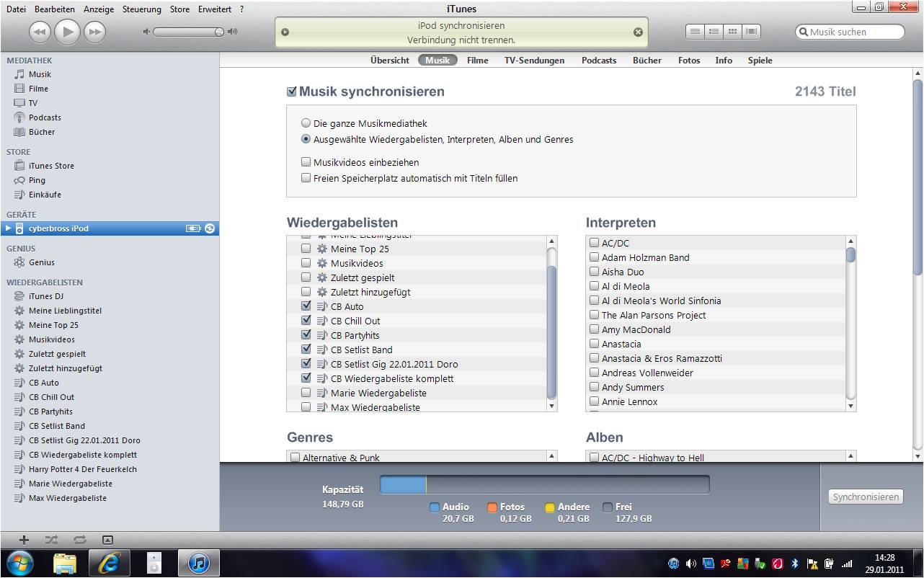Adjust the volume slider knob
Screen dimensions: 924x578
click(219, 32)
